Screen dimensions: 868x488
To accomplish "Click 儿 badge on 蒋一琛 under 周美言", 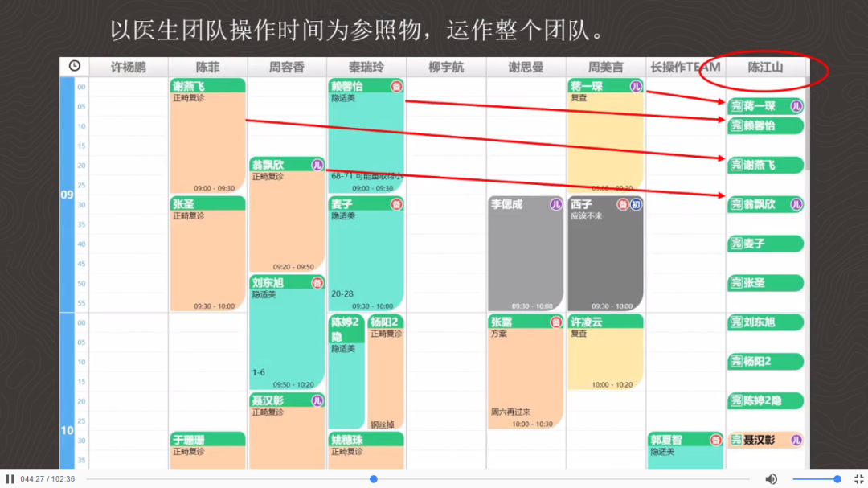I will pyautogui.click(x=636, y=86).
